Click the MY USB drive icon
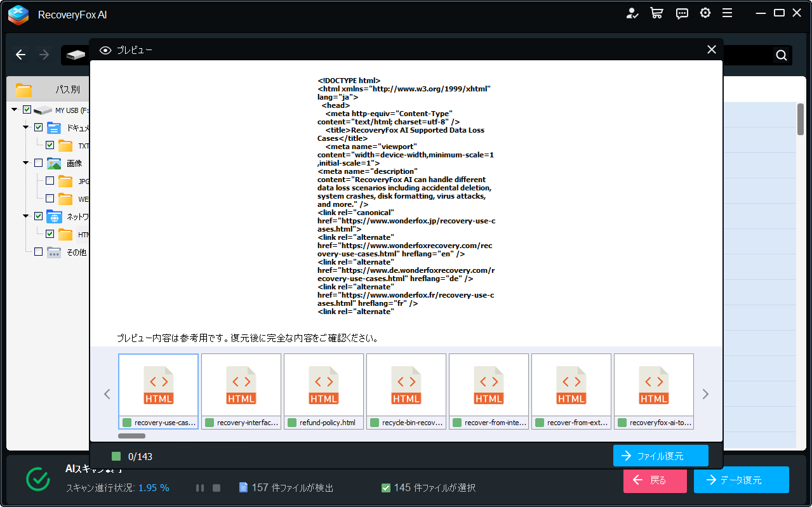The width and height of the screenshot is (812, 507). click(43, 110)
